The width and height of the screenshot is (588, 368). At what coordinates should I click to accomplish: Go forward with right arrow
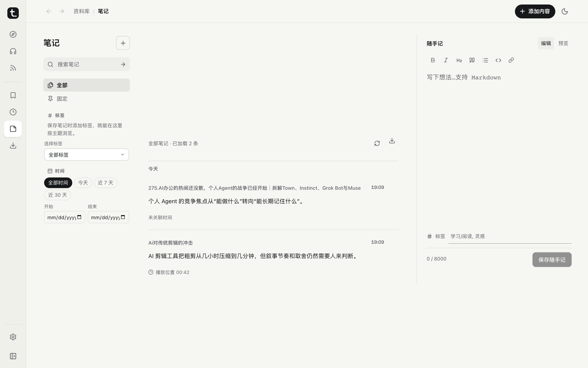pos(62,11)
